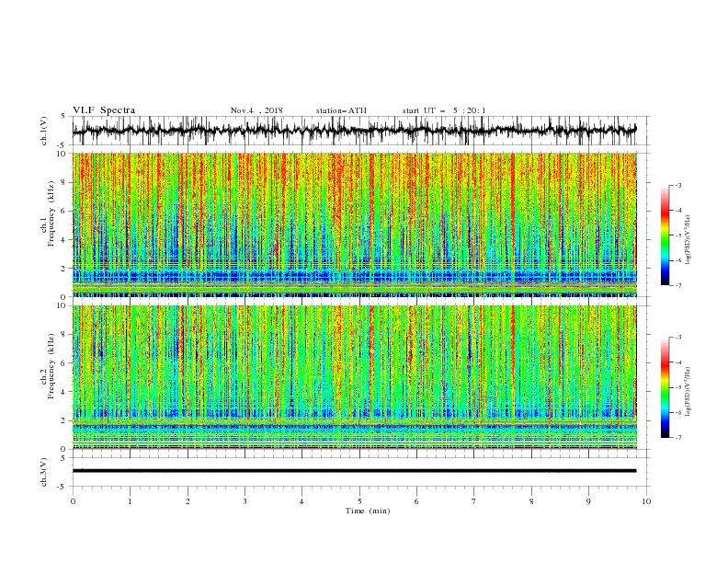Click the "8" kHz tick on ch.1 axis

64,182
